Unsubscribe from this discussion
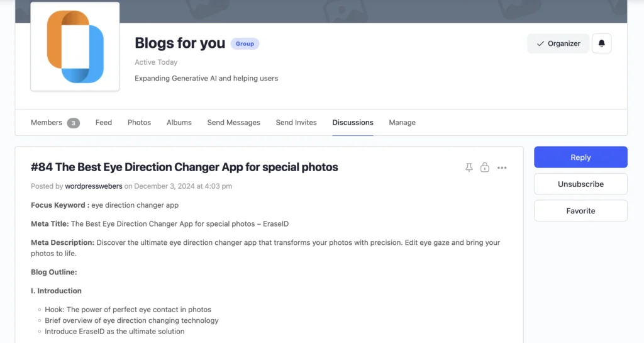Image resolution: width=644 pixels, height=343 pixels. coord(580,184)
